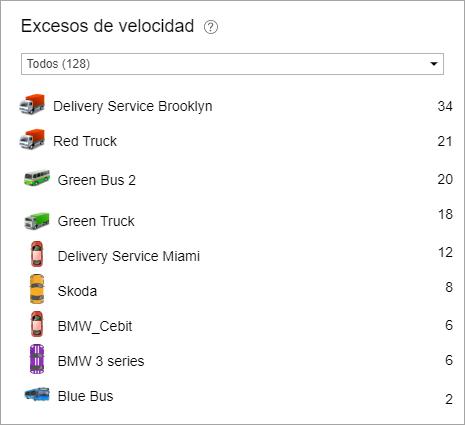Click the Excesos de velocidad title
The height and width of the screenshot is (425, 465).
[107, 26]
